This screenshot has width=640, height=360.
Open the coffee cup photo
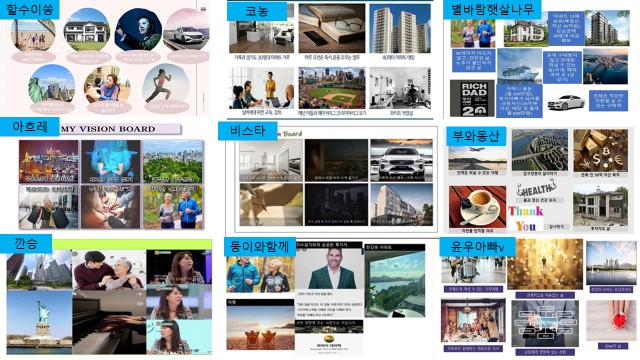tap(477, 207)
